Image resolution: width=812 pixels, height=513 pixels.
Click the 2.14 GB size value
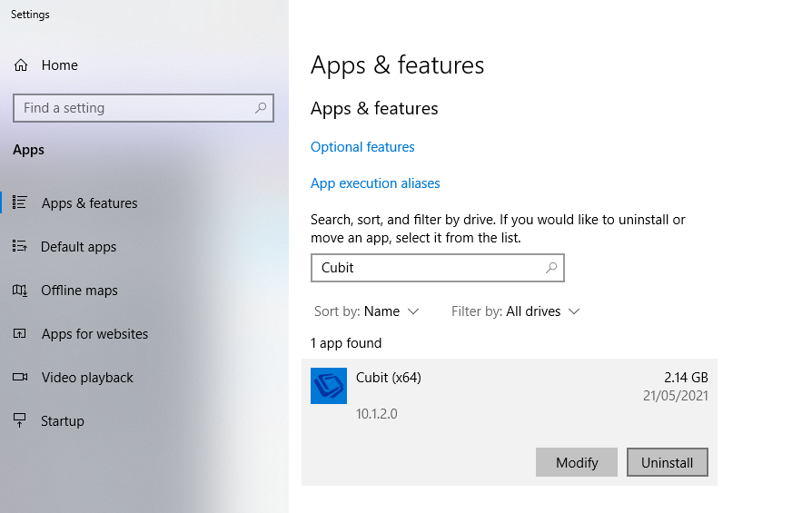(x=686, y=378)
